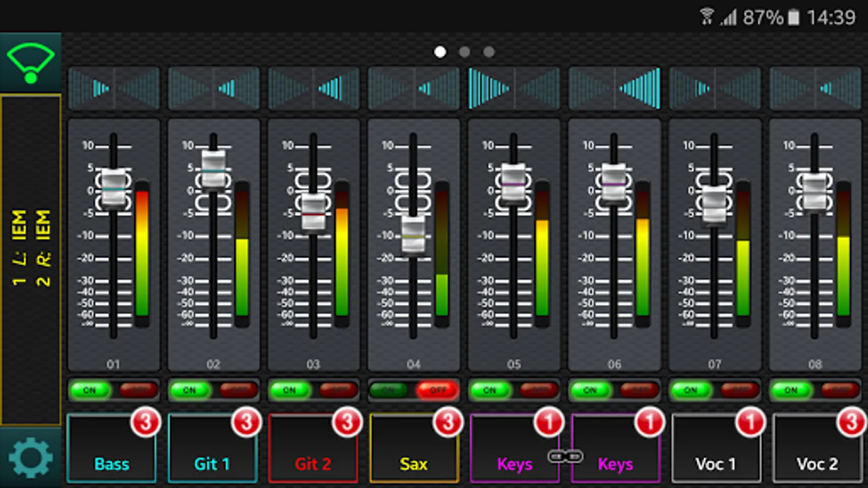
Task: Tap the pan control above channel 04
Action: 414,88
